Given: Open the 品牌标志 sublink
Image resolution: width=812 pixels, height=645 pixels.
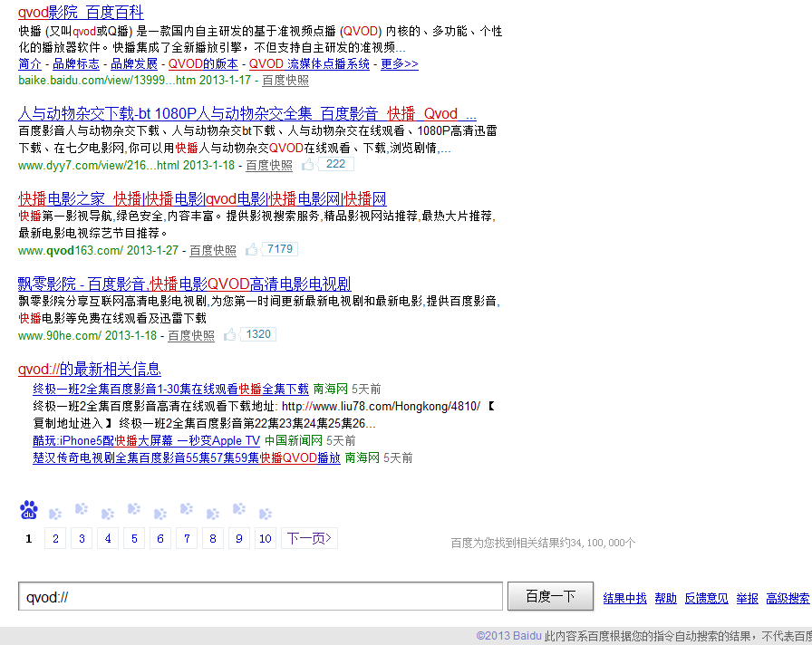Looking at the screenshot, I should [x=75, y=63].
